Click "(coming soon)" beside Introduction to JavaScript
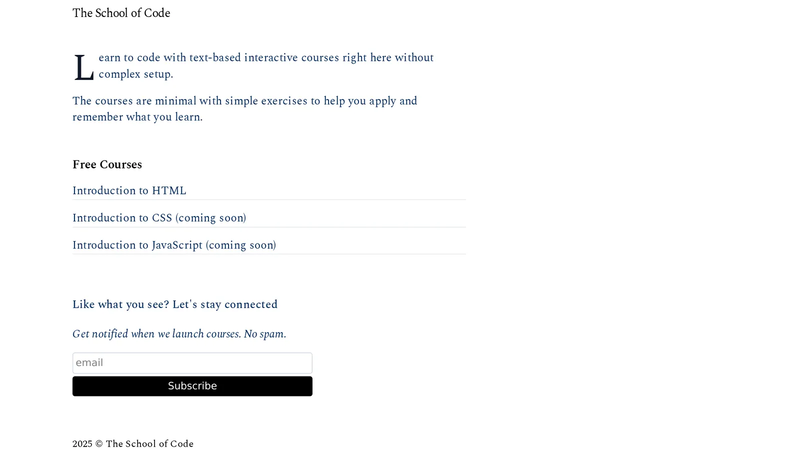Screen dimensions: 800x450 pyautogui.click(x=241, y=245)
